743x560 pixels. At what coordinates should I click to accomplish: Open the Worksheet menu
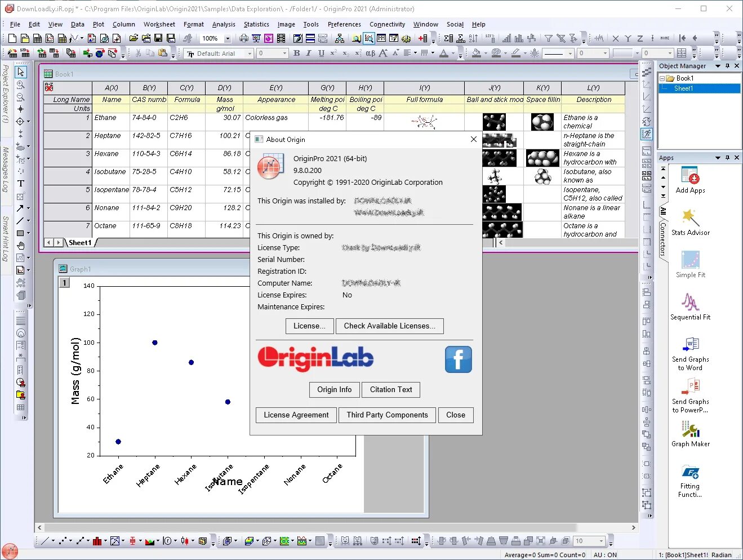click(x=159, y=24)
